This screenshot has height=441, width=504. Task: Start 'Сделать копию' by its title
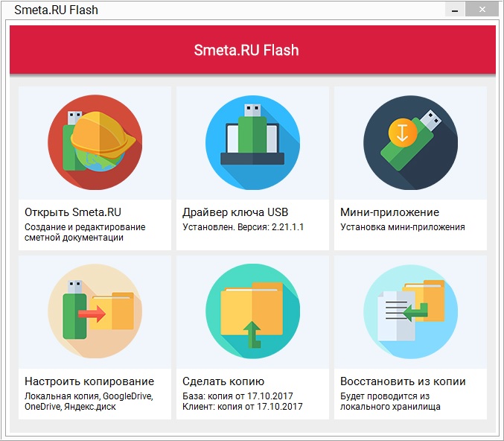pos(223,381)
